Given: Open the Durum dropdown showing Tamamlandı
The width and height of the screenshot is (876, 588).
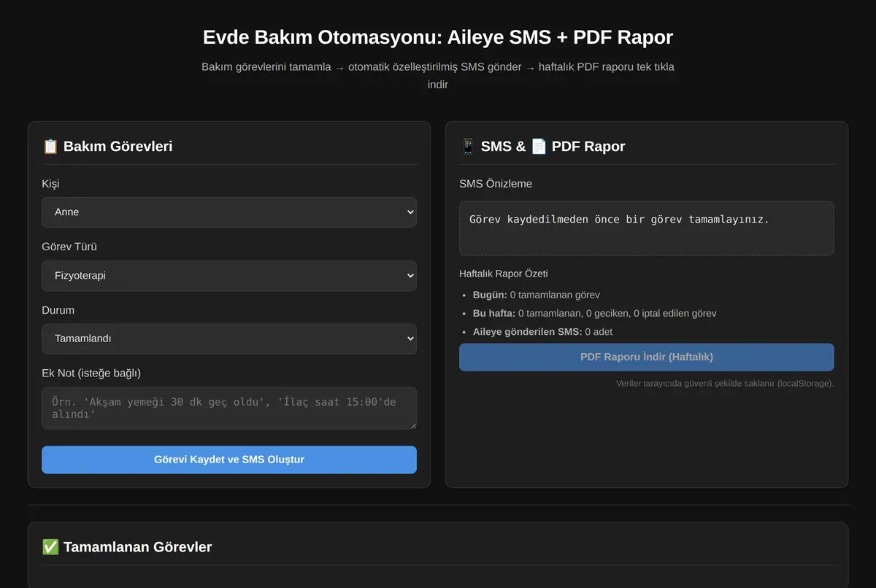Looking at the screenshot, I should pos(229,339).
